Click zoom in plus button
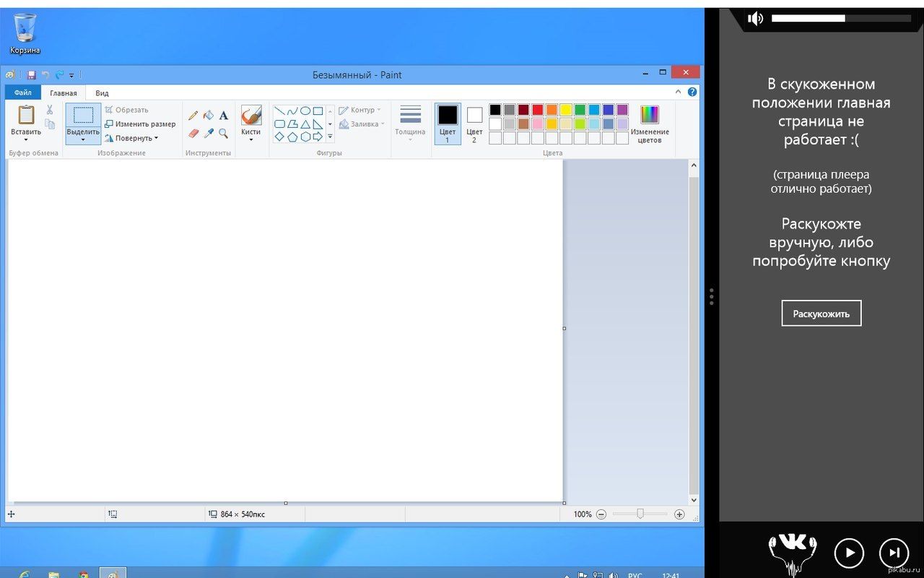 (679, 514)
